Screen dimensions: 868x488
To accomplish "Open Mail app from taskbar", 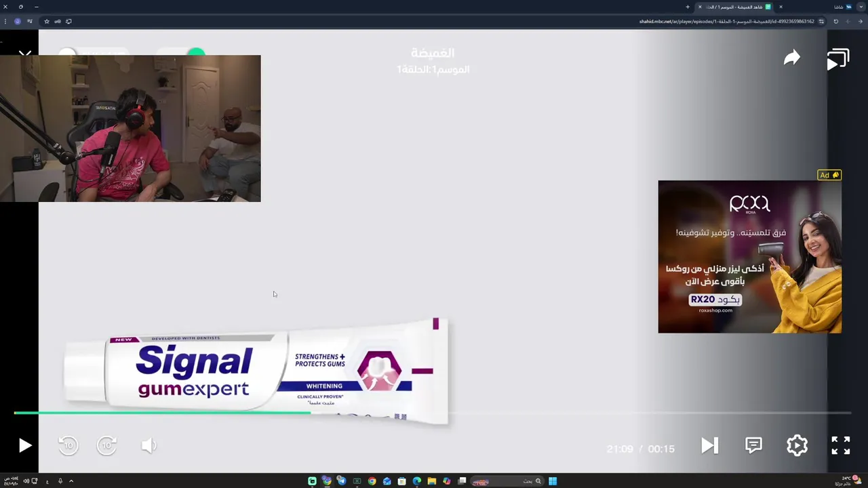I will (387, 481).
